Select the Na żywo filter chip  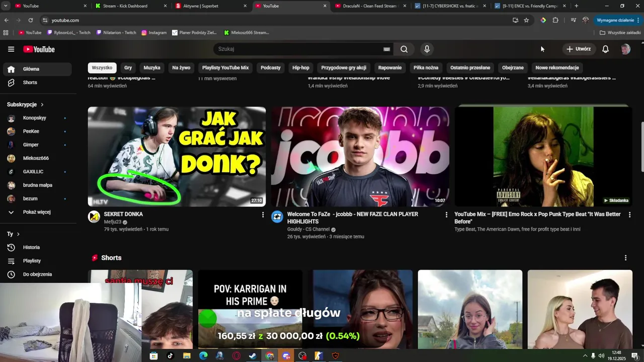[181, 68]
